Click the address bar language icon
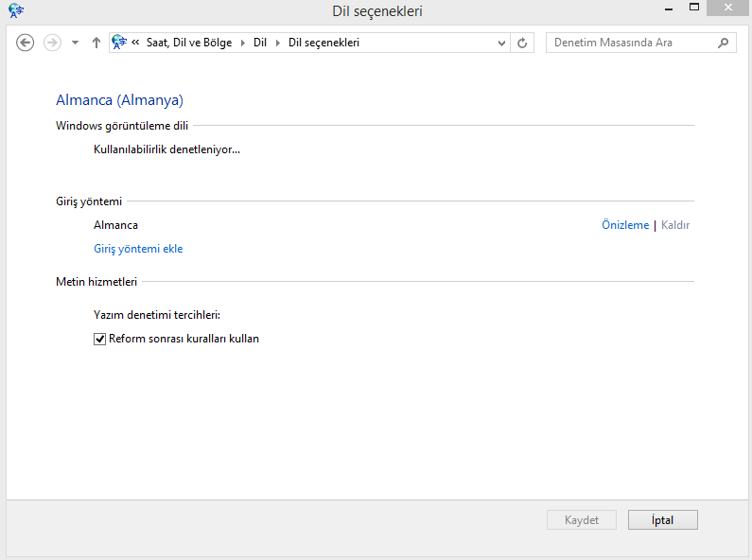Screen dimensions: 752x560 pos(119,43)
